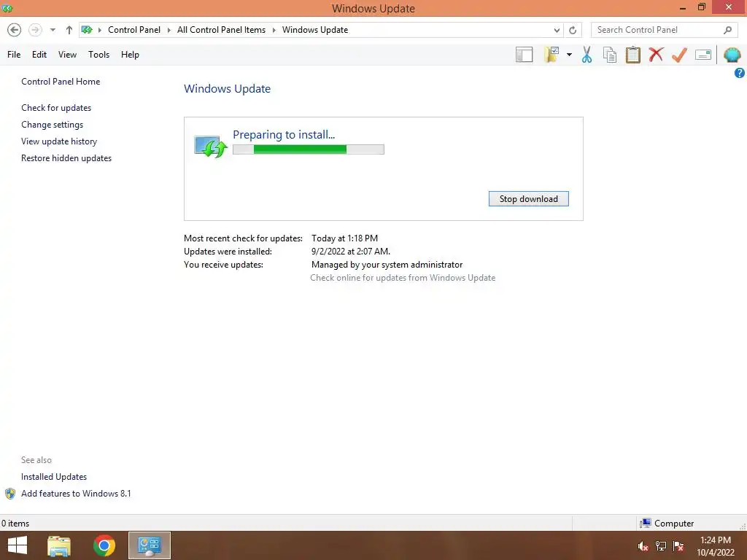
Task: Click the Today at 1:18 PM value
Action: 344,238
